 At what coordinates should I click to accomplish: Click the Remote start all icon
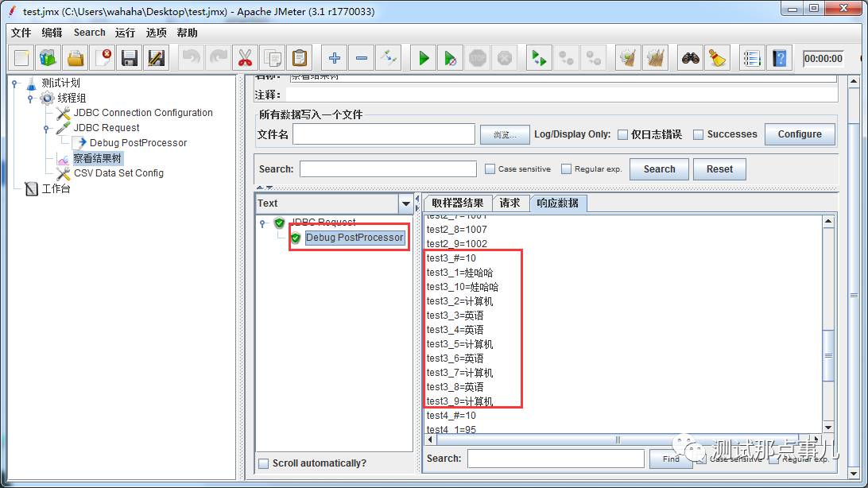click(x=539, y=58)
